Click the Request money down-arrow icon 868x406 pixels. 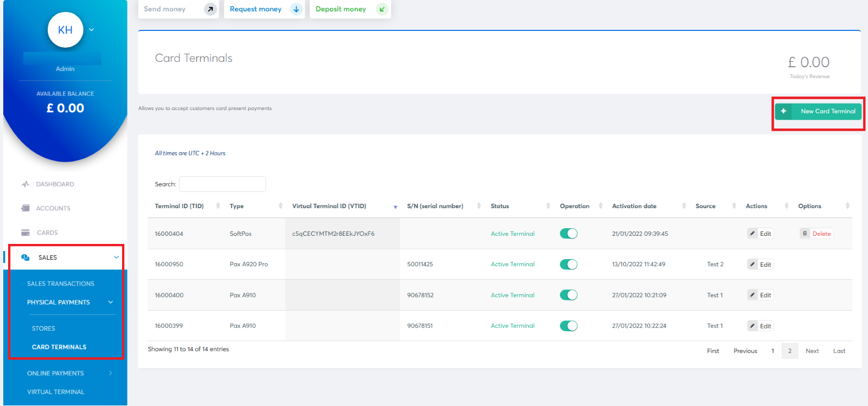pyautogui.click(x=296, y=9)
